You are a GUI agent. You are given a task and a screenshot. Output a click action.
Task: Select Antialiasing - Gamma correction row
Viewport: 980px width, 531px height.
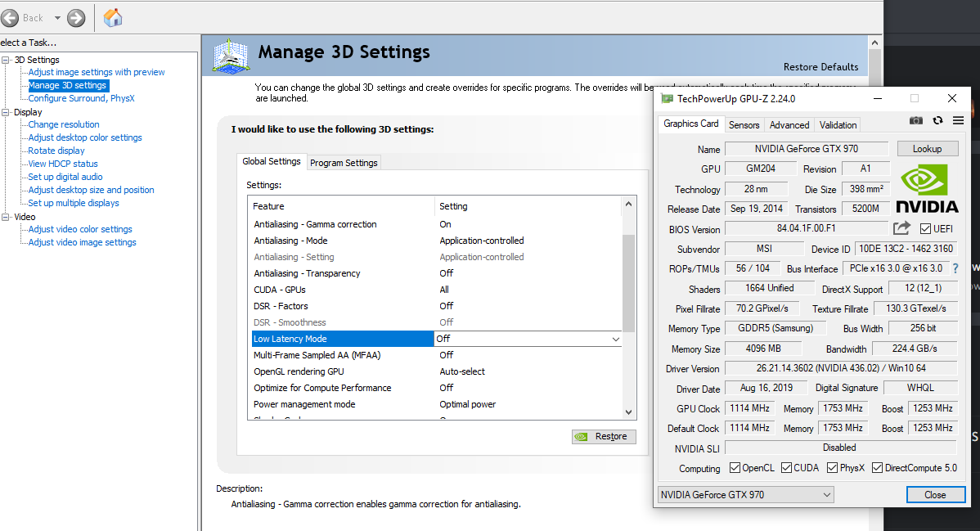click(436, 224)
